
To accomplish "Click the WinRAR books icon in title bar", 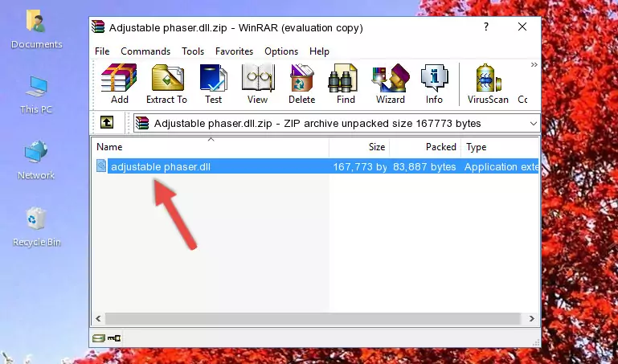I will click(98, 27).
